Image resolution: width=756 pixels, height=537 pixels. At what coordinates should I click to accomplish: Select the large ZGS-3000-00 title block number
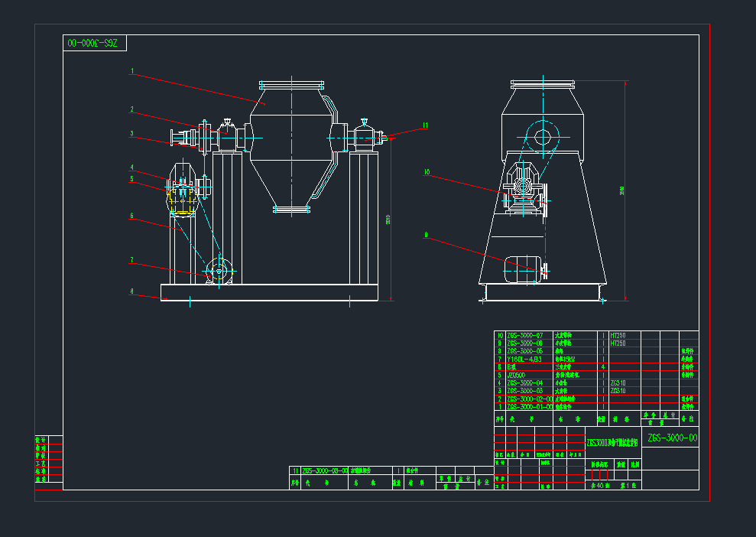(x=672, y=438)
